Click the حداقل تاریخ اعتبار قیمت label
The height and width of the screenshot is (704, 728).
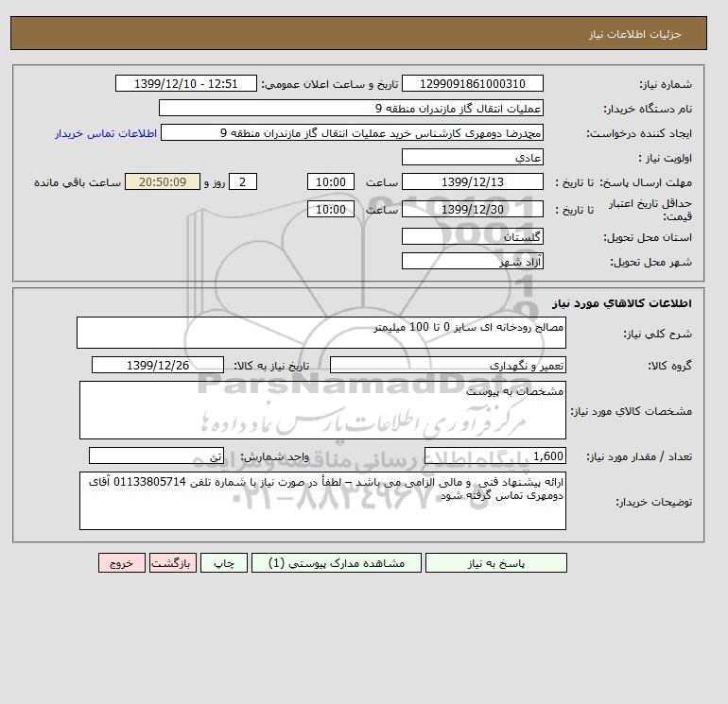[x=650, y=210]
